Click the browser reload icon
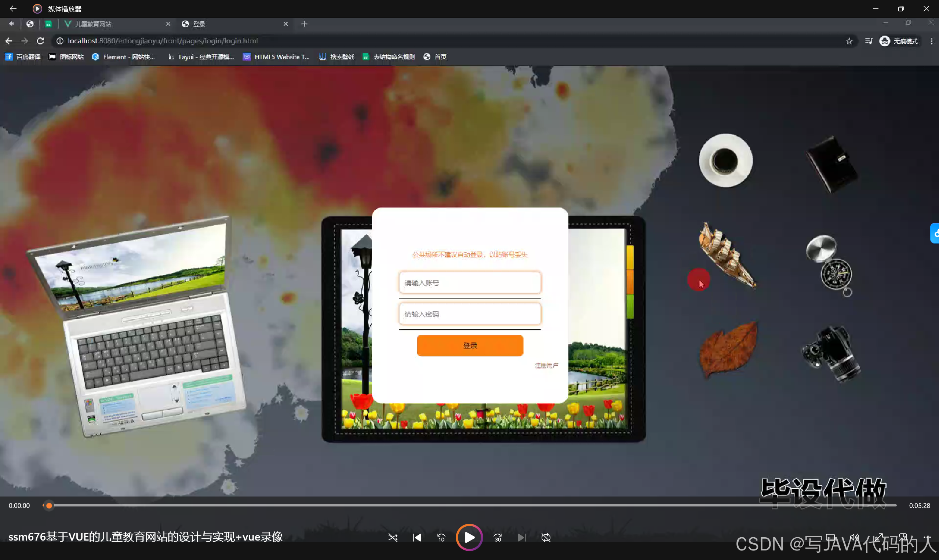939x560 pixels. point(40,41)
